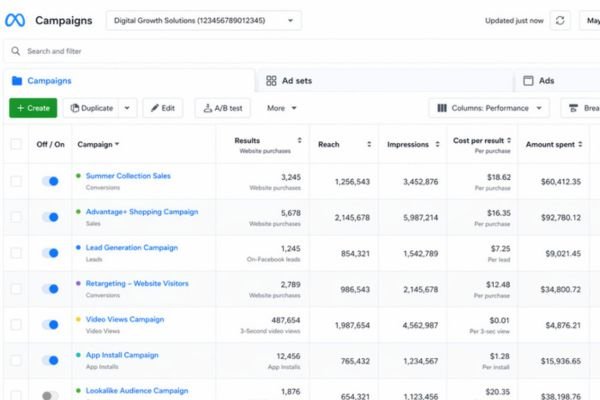This screenshot has height=400, width=600.
Task: Click results value 12,456
Action: (x=288, y=356)
